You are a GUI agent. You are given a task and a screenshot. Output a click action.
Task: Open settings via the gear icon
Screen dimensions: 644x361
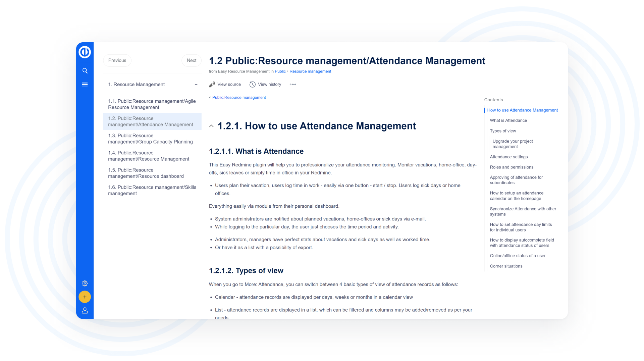tap(85, 283)
